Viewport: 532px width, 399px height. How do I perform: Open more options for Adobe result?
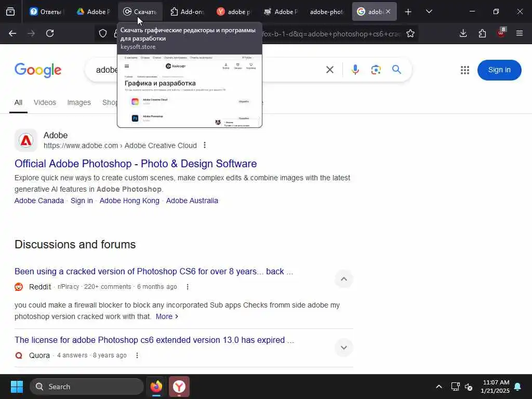205,145
